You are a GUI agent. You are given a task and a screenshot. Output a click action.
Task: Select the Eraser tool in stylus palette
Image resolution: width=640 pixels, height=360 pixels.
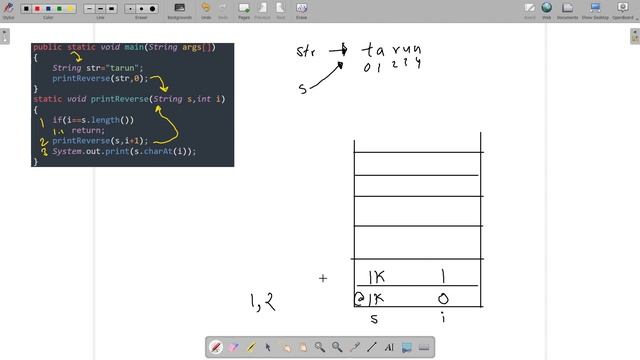tap(233, 347)
